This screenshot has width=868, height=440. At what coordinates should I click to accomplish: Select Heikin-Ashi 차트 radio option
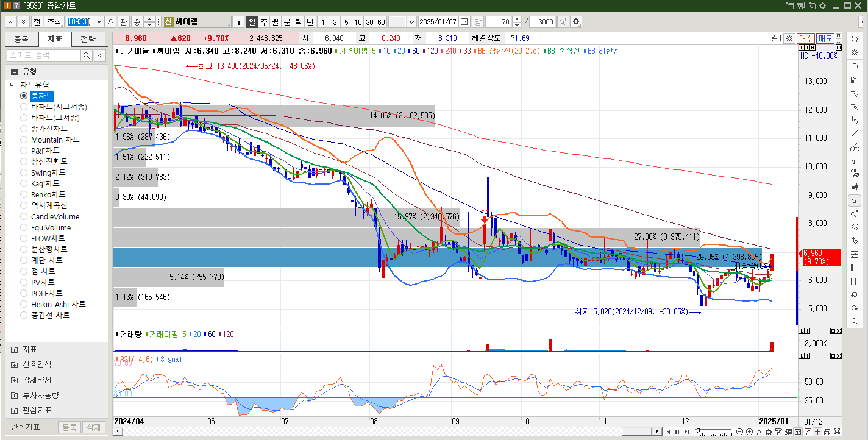pyautogui.click(x=24, y=304)
